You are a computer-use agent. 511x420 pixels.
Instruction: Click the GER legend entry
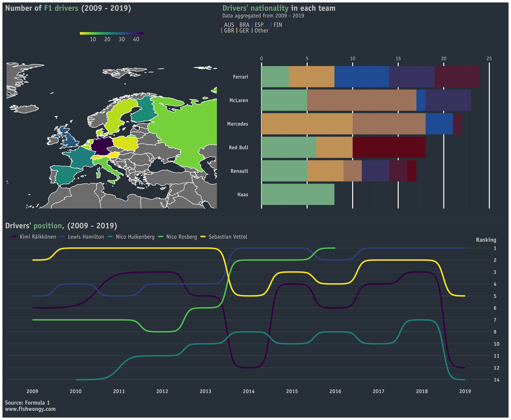243,31
